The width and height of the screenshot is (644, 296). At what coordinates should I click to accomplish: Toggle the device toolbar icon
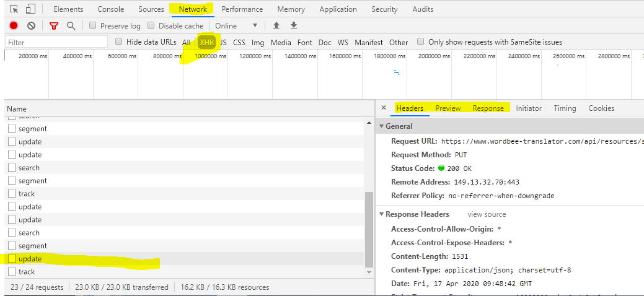[x=30, y=9]
